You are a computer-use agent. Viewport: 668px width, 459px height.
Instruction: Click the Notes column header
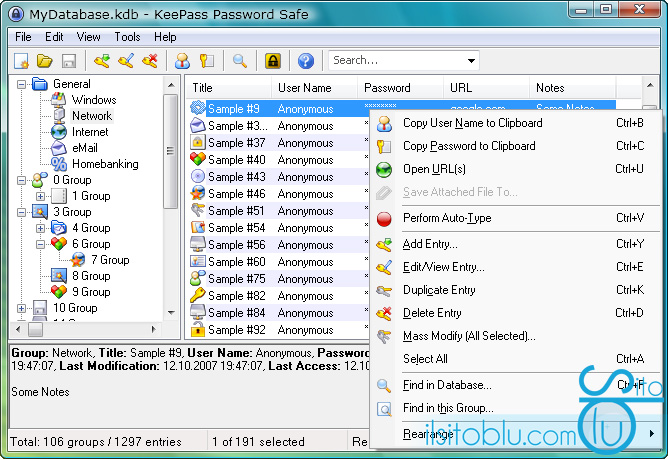(573, 88)
